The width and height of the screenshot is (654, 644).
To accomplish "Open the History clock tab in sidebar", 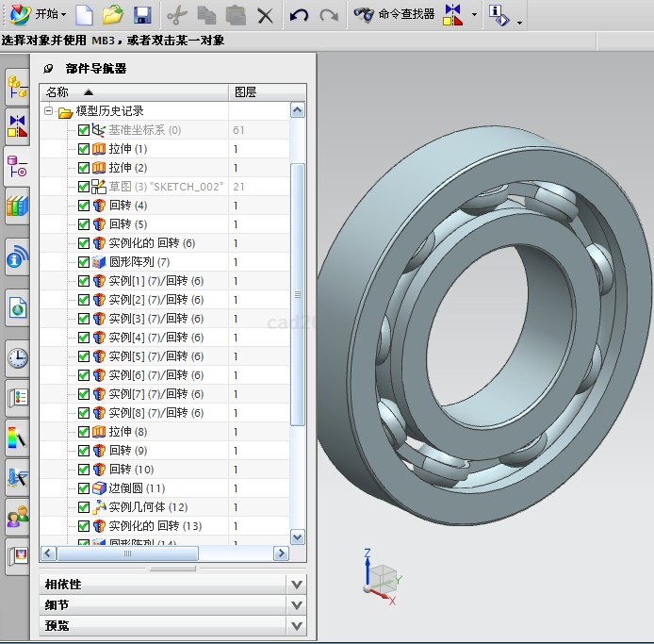I will [17, 357].
